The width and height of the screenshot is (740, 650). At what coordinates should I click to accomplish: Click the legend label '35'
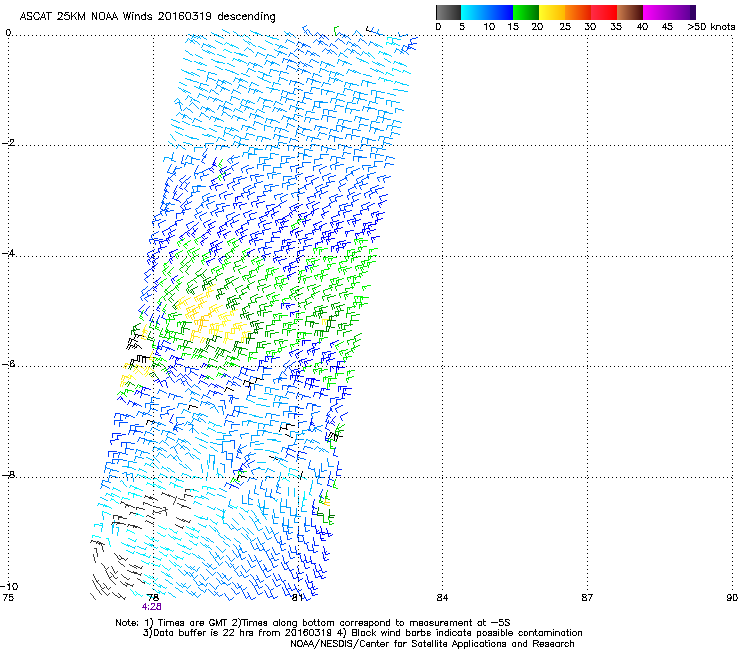coord(616,26)
